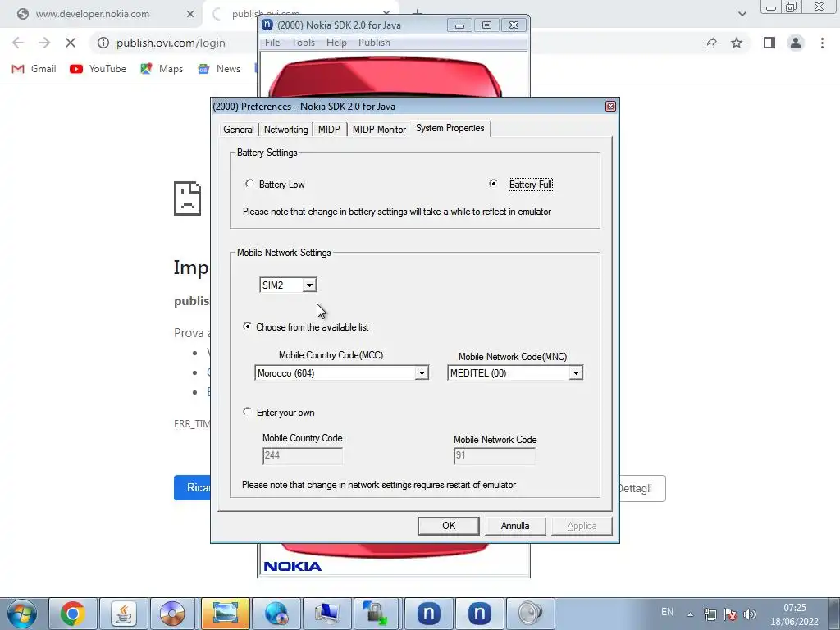Screen dimensions: 840x630
Task: Click the Dettagli button in Chrome
Action: point(641,488)
